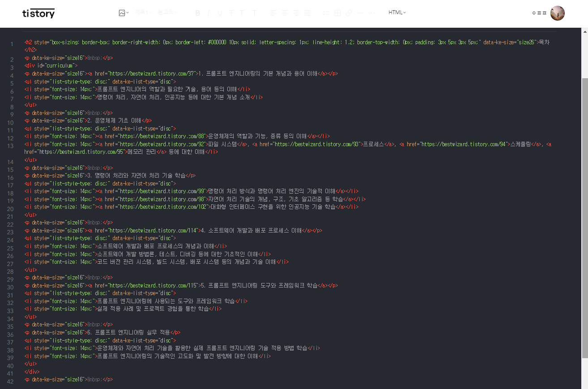Click the tistory logo
Viewport: 588px width, 389px height.
pyautogui.click(x=38, y=13)
